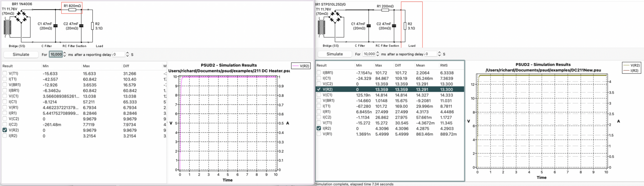
Task: Click the 'Simulation complete' status bar message
Action: 354,184
